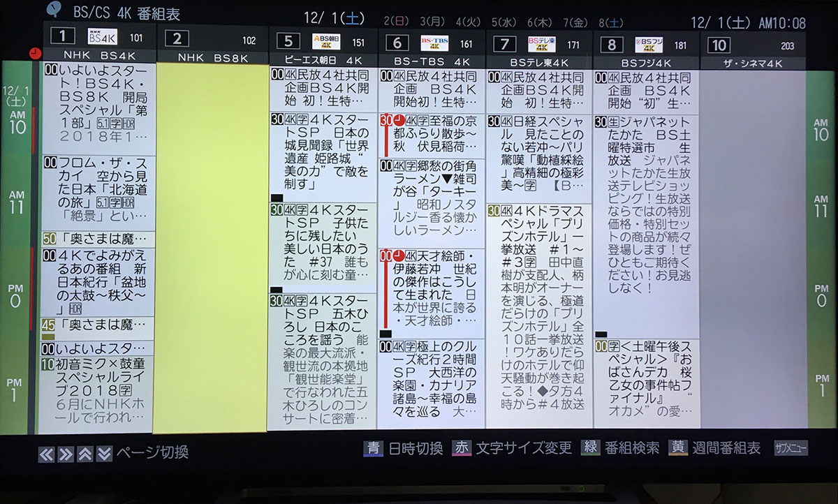This screenshot has height=504, width=838.
Task: Click 番組検索 program search option
Action: [632, 447]
